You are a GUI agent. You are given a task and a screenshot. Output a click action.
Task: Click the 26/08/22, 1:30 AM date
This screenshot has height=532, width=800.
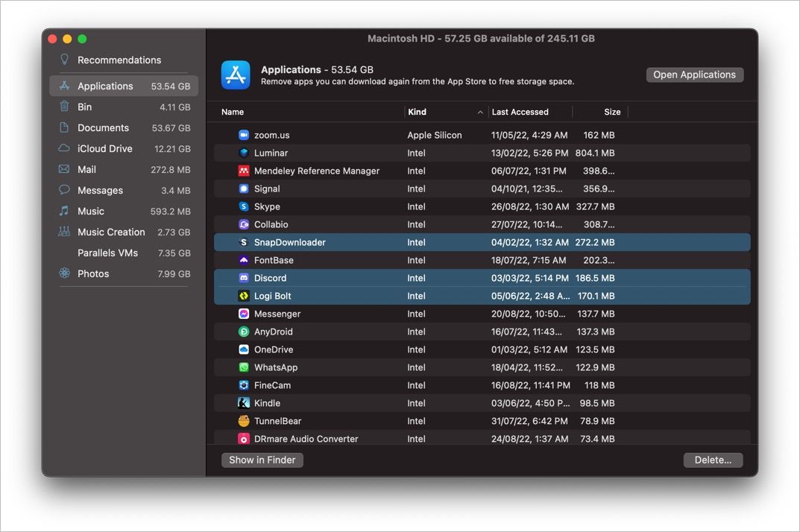click(x=530, y=206)
